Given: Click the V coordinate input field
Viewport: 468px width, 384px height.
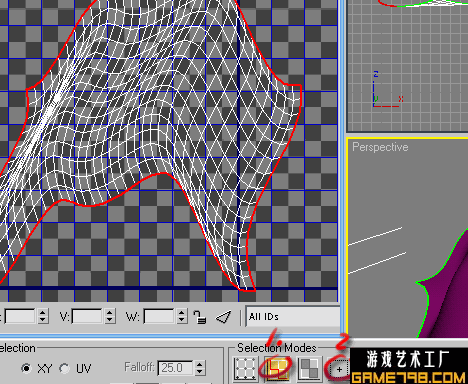Looking at the screenshot, I should (x=87, y=316).
